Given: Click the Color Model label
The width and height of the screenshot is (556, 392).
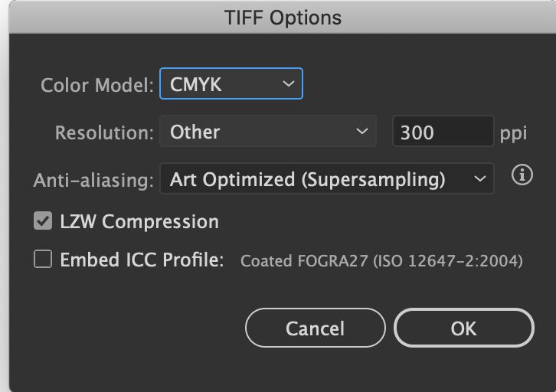Looking at the screenshot, I should pos(97,85).
